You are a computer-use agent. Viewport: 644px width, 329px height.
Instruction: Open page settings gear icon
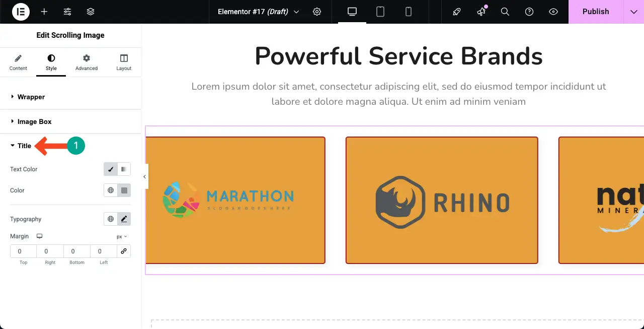(x=317, y=12)
